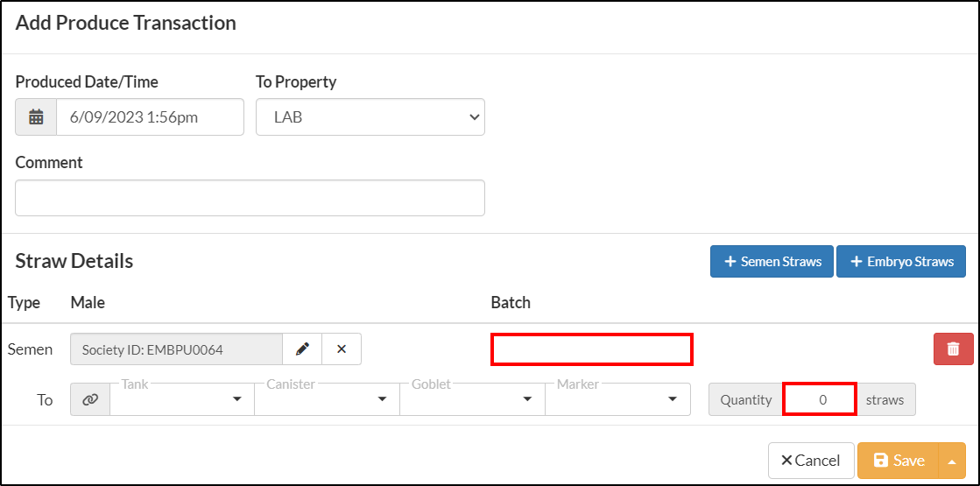
Task: Open the Marker dropdown
Action: tap(617, 399)
